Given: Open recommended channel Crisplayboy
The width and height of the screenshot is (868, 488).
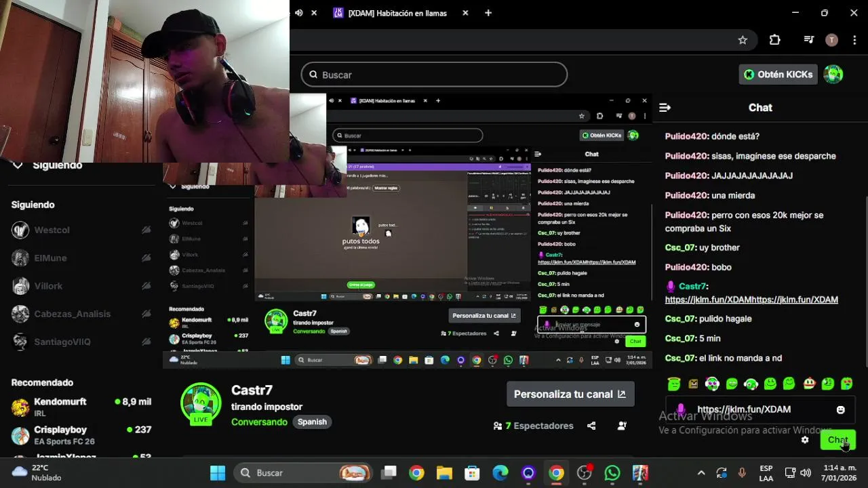Looking at the screenshot, I should (81, 434).
